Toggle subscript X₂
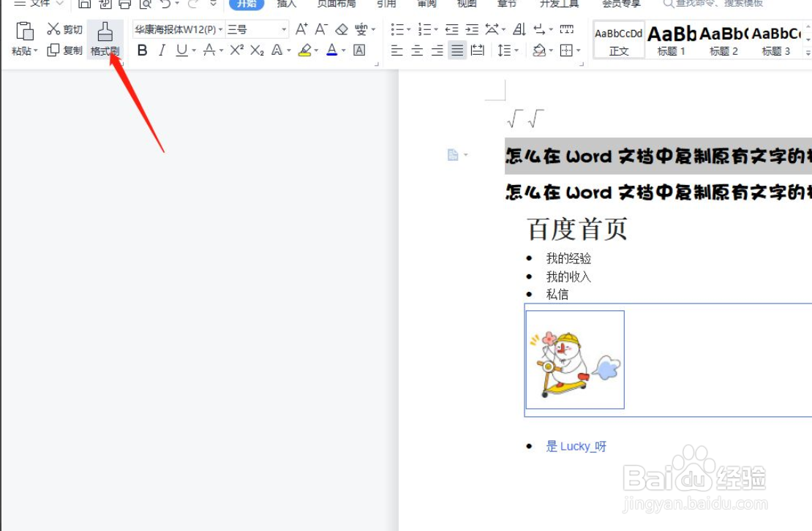812x531 pixels. click(x=257, y=50)
